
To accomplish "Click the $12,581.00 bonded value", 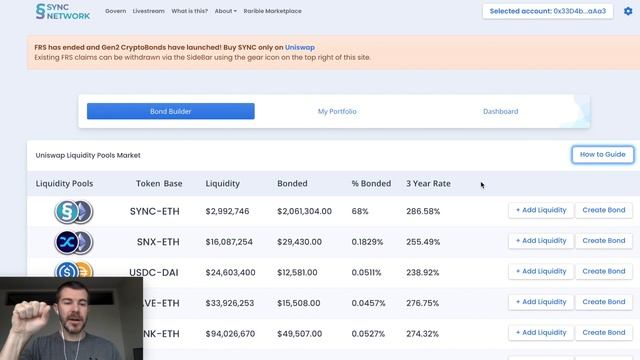I will click(x=297, y=273).
